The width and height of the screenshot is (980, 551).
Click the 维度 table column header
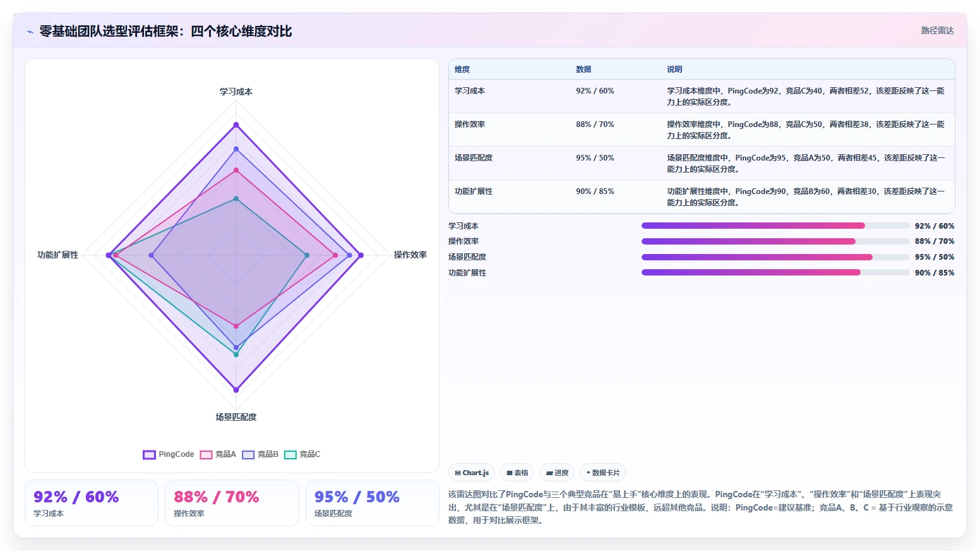(x=462, y=70)
